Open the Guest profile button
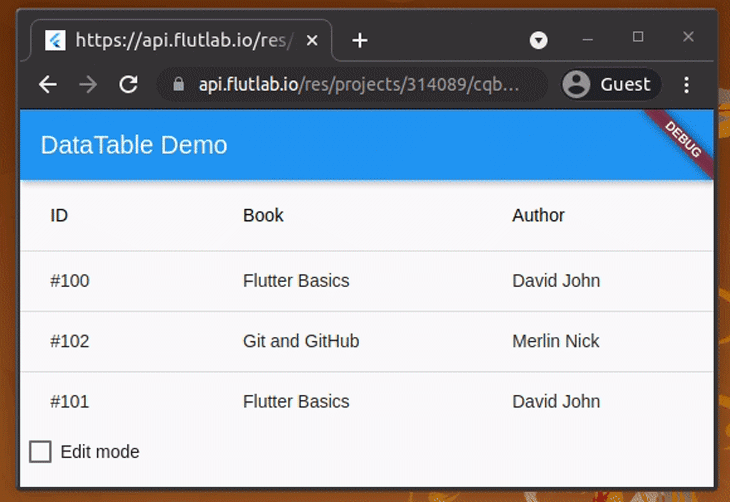The image size is (730, 502). (x=611, y=84)
